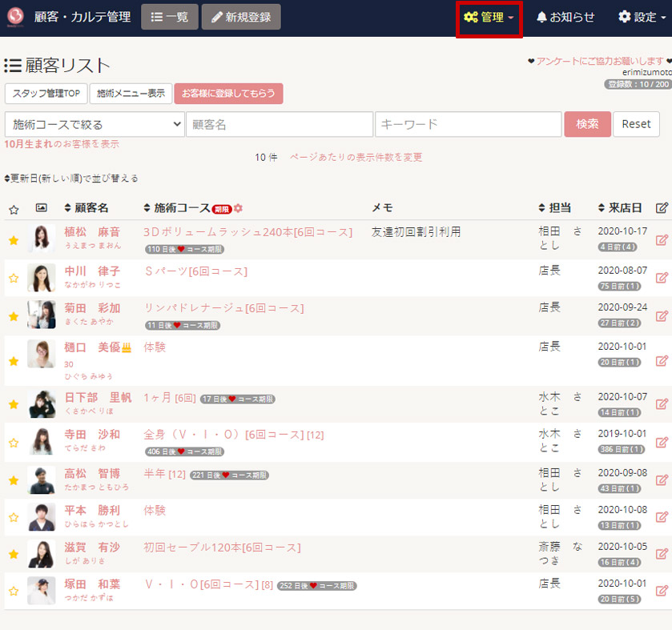This screenshot has height=630, width=672.
Task: Toggle favorite star for 滋賀 有沙
Action: click(14, 554)
